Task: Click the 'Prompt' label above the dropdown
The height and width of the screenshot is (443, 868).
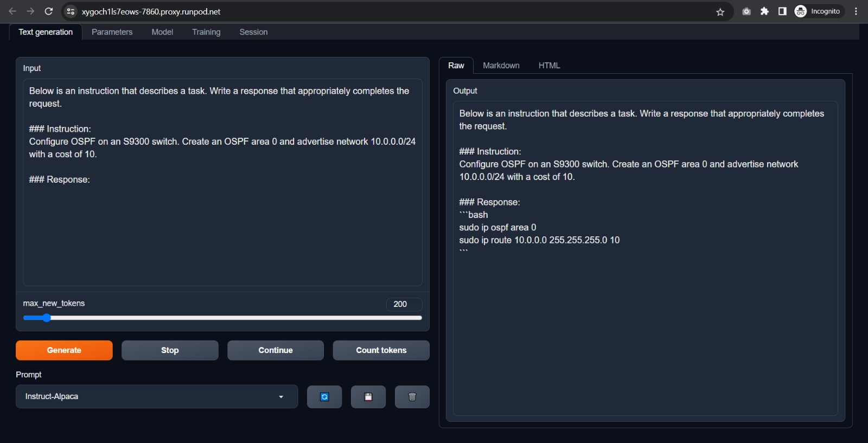Action: click(x=29, y=375)
